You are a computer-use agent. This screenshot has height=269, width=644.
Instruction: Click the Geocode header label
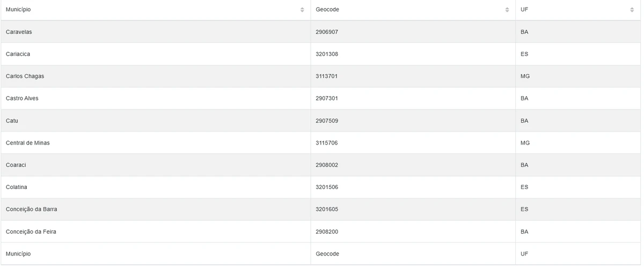pyautogui.click(x=327, y=10)
